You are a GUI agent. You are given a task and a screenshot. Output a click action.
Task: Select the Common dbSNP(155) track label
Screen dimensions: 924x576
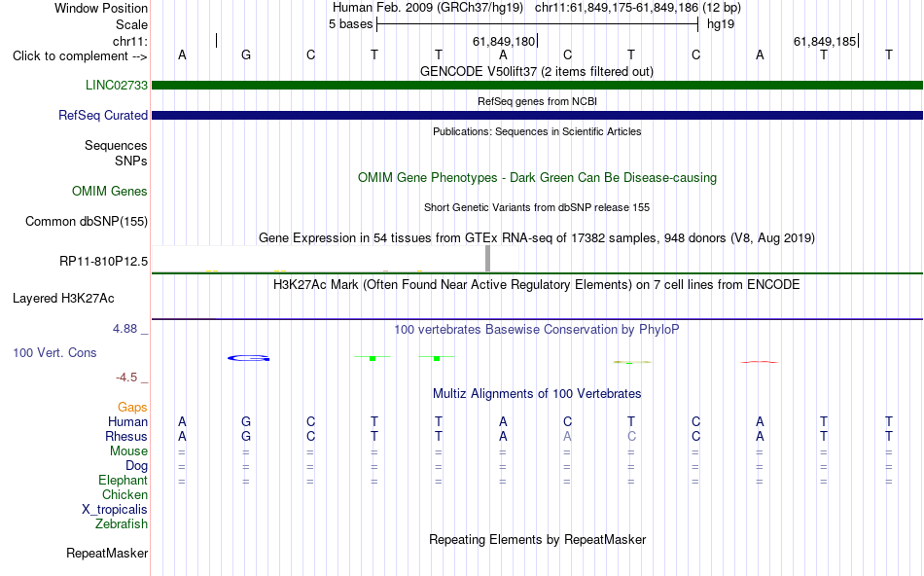[x=87, y=221]
